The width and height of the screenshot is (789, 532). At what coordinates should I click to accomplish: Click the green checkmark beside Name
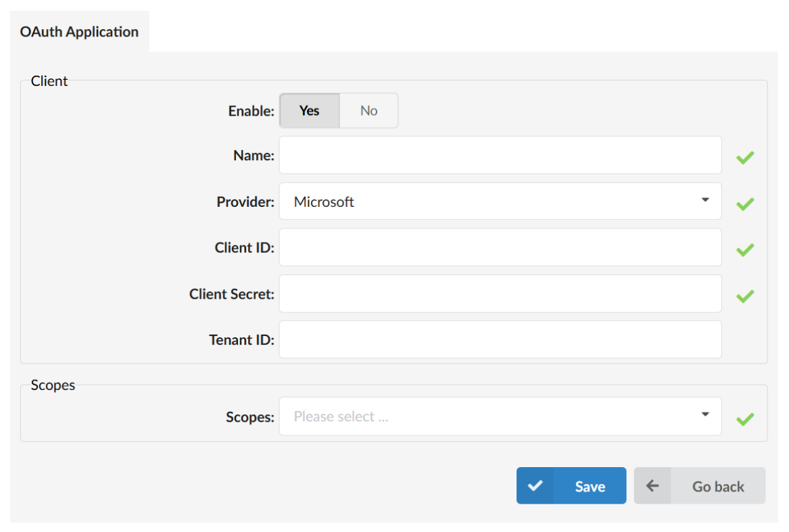coord(745,158)
